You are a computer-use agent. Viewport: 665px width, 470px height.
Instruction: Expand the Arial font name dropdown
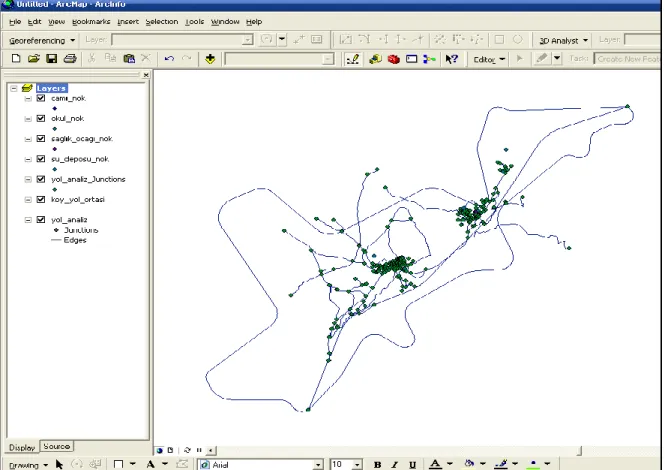coord(318,465)
